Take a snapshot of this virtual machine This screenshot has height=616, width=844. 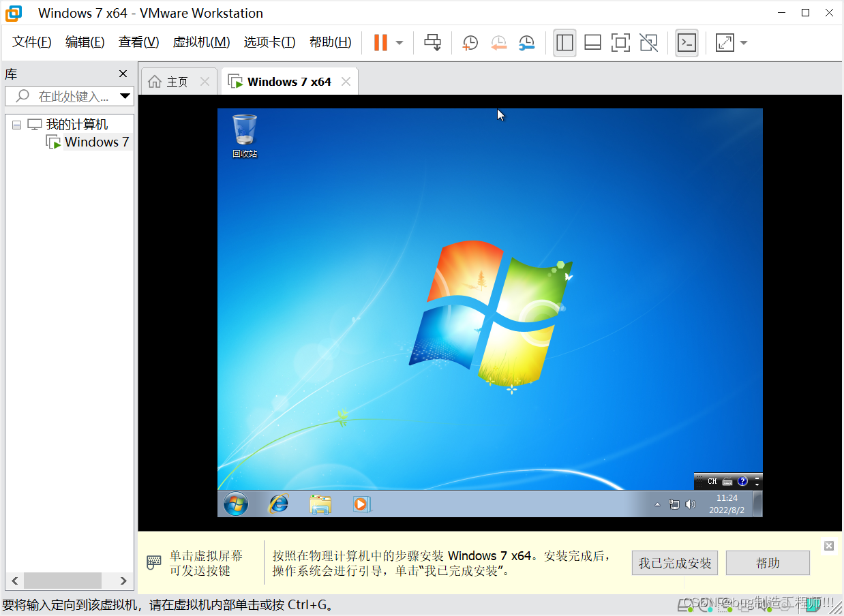470,43
